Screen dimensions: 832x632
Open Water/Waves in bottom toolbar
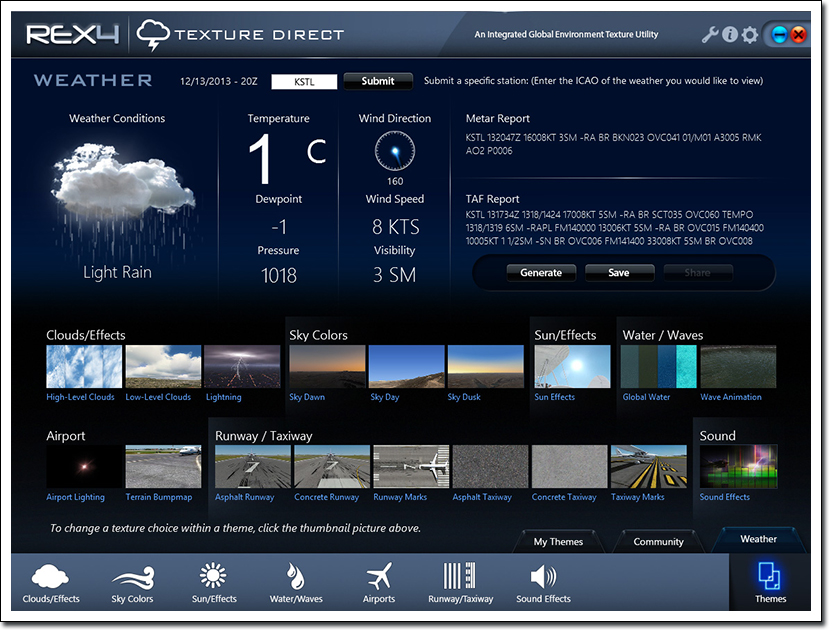(296, 584)
